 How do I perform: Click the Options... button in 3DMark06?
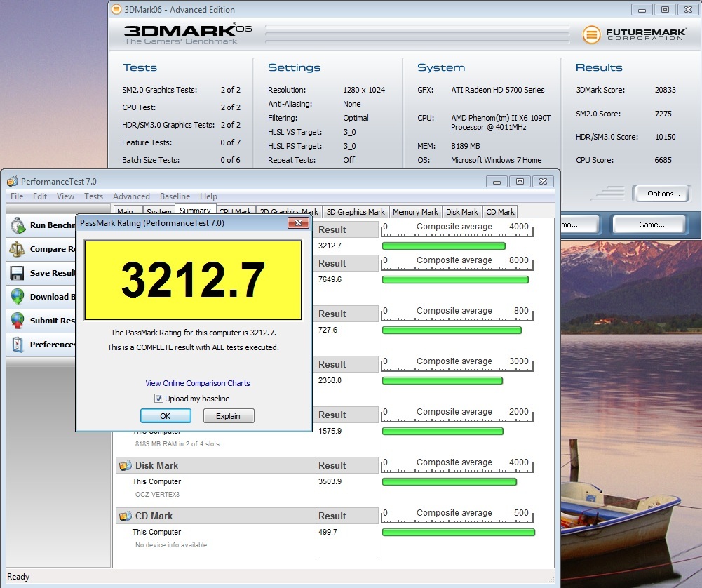coord(663,194)
